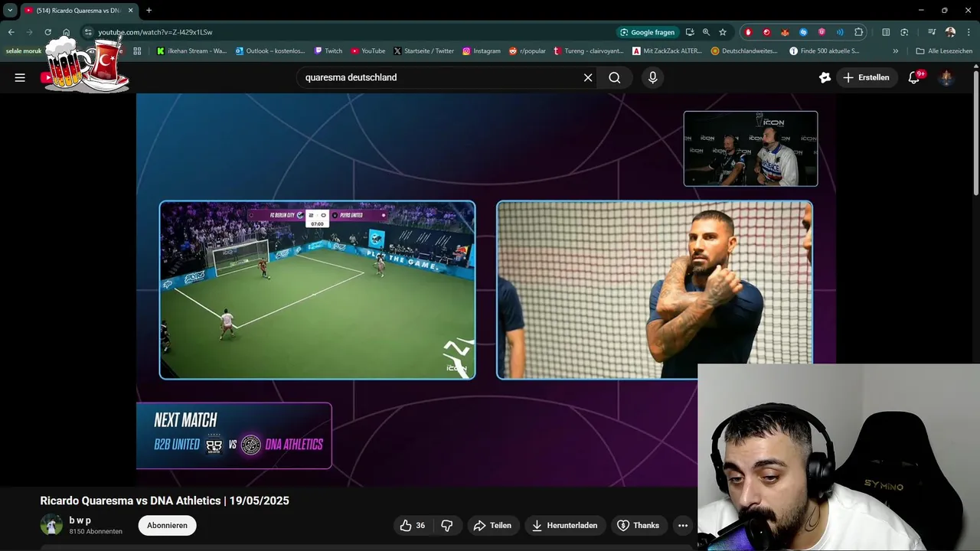Open the apps grid bookmark icon
Viewport: 980px width, 551px height.
point(137,51)
